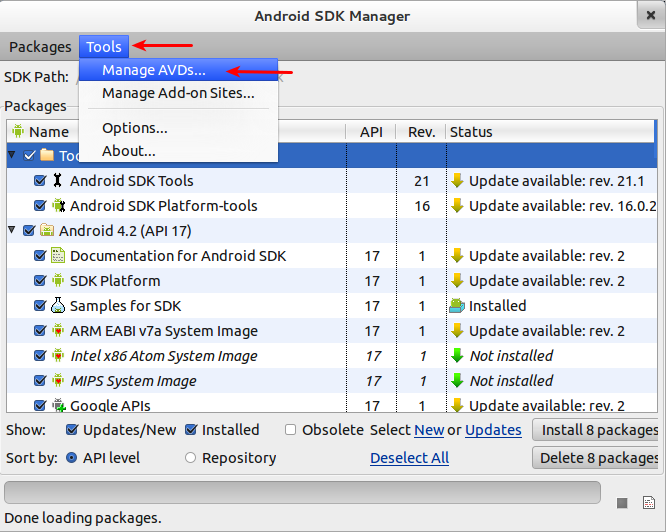Click the 'Done loading packages.' status text
This screenshot has height=532, width=668.
tap(83, 518)
